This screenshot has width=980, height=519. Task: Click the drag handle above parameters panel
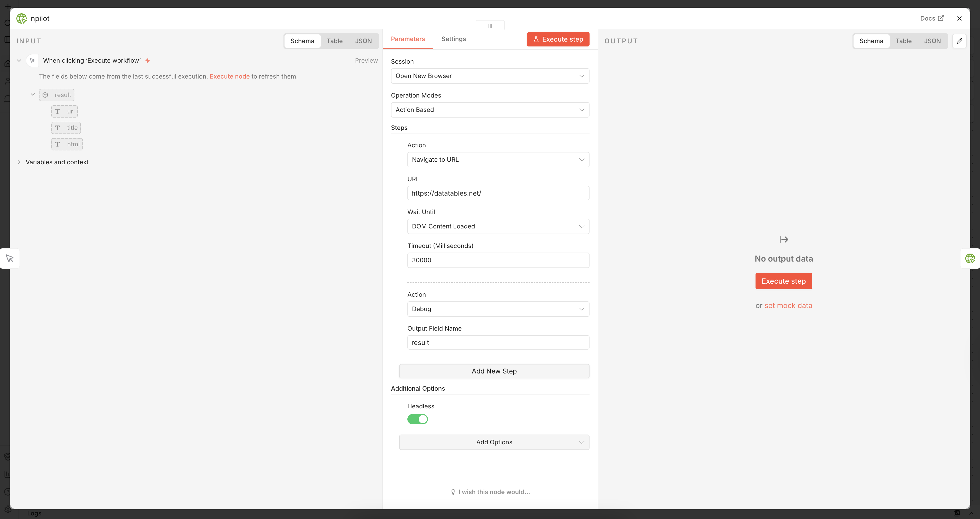tap(490, 26)
